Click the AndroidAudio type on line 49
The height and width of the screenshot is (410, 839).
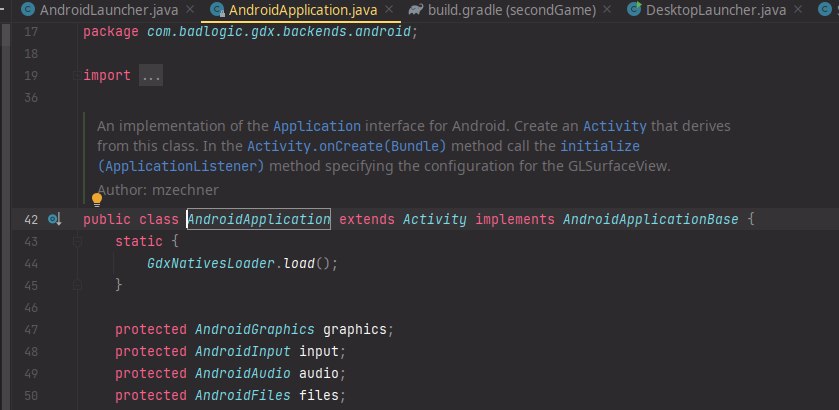click(x=242, y=373)
